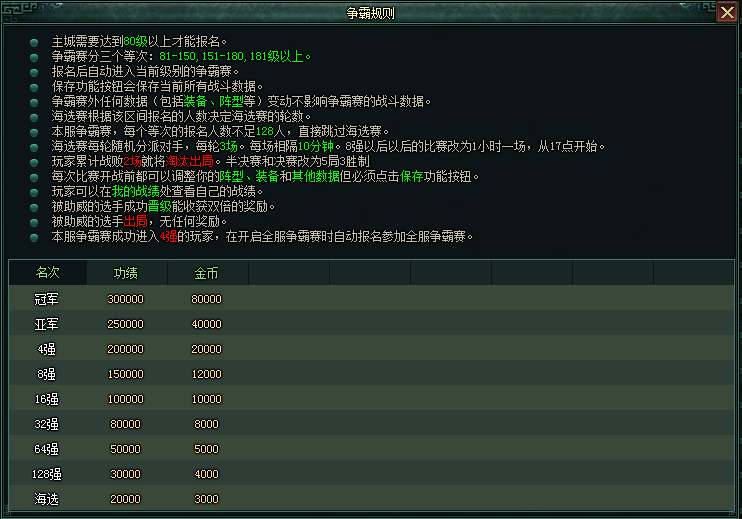Click the 300000 功绩 value for 冠军
This screenshot has height=519, width=742.
tap(126, 299)
